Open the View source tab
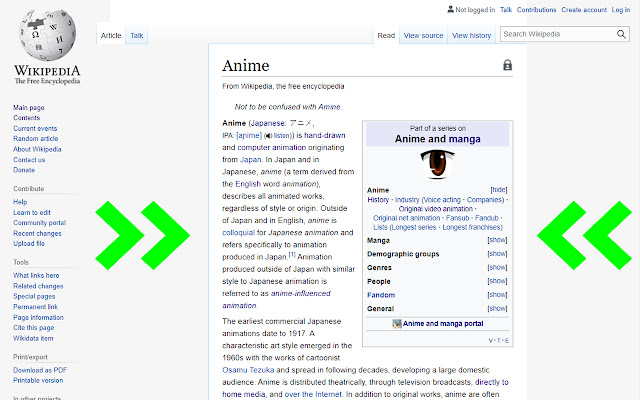Image resolution: width=640 pixels, height=400 pixels. coord(423,35)
